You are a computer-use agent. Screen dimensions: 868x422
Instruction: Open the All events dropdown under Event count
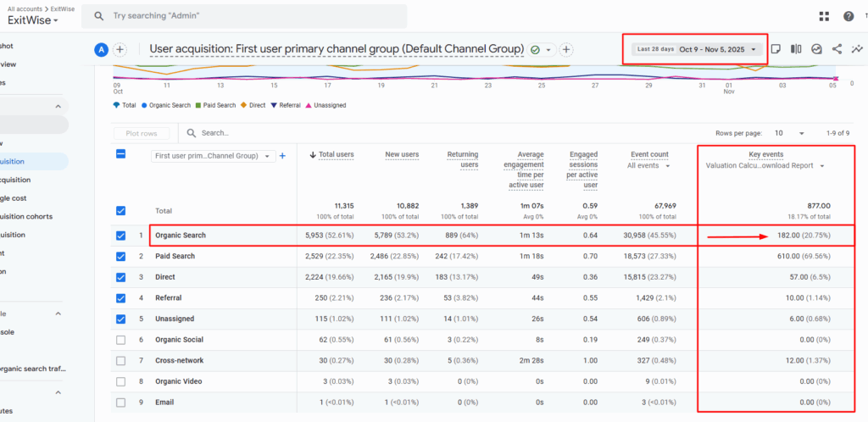tap(648, 165)
